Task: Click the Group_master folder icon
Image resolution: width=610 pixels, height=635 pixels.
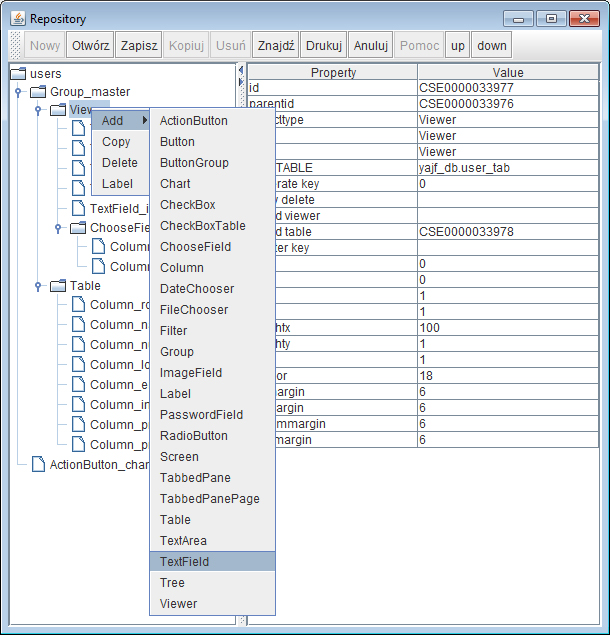Action: [x=38, y=92]
